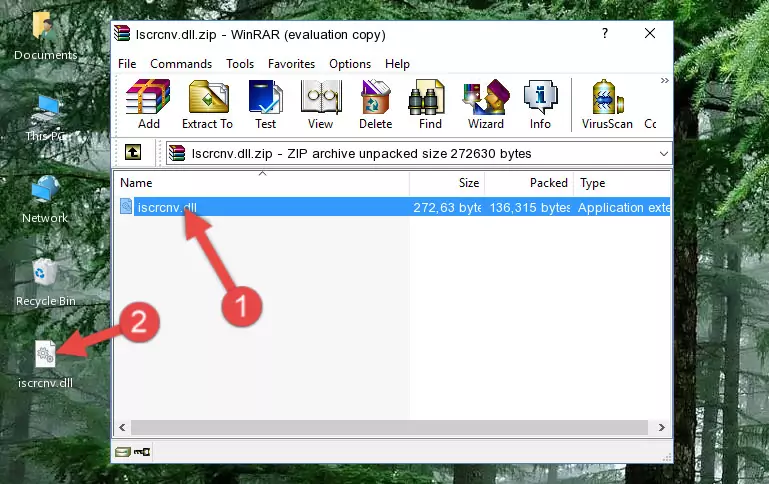Select the Recycle Bin desktop icon

click(x=46, y=282)
